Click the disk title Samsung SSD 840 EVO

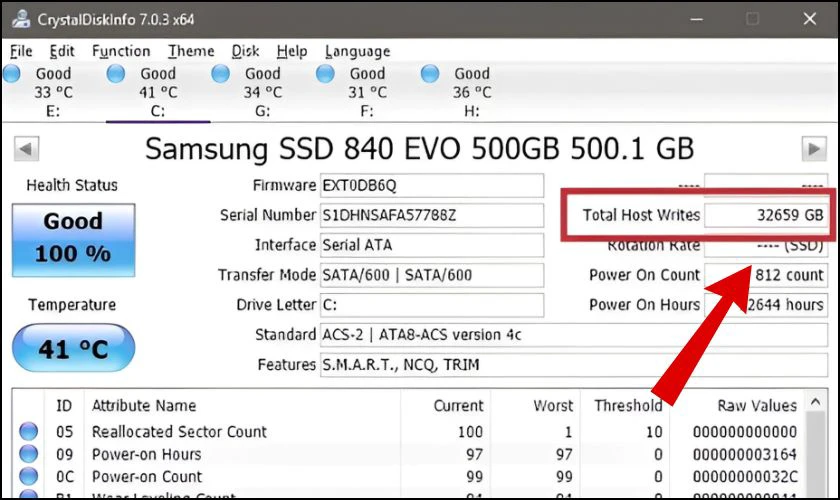(419, 149)
